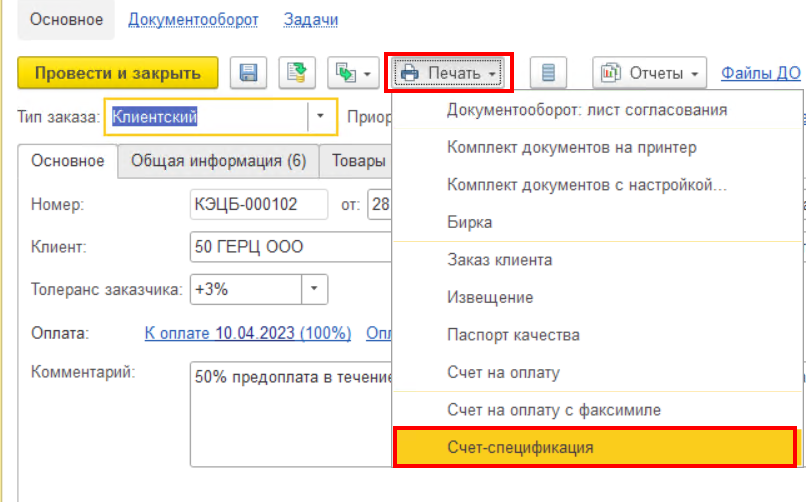This screenshot has height=502, width=806.
Task: Click the Толеранс заказчика +3% field
Action: click(x=246, y=289)
